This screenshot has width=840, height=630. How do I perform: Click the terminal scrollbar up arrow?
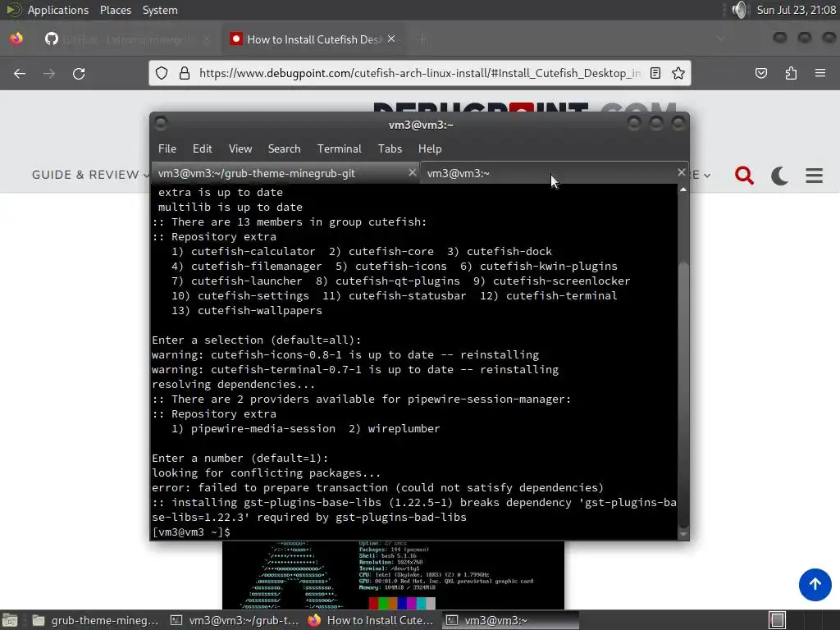[x=683, y=189]
